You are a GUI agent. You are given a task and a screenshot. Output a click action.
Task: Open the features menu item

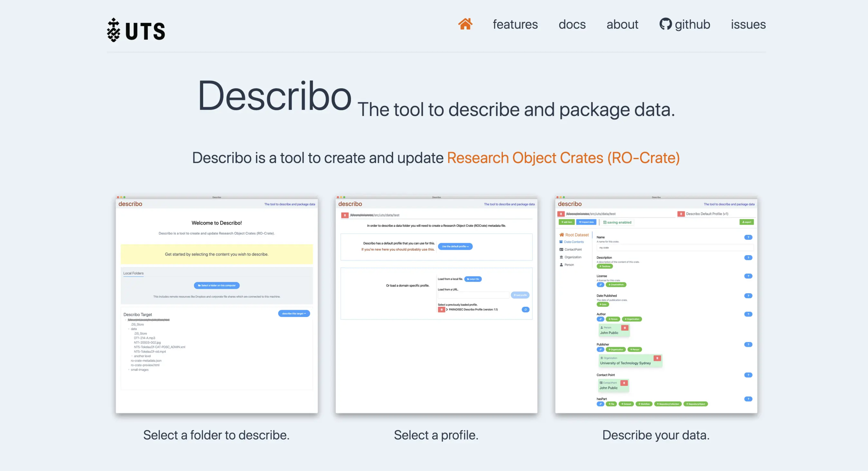pyautogui.click(x=515, y=24)
